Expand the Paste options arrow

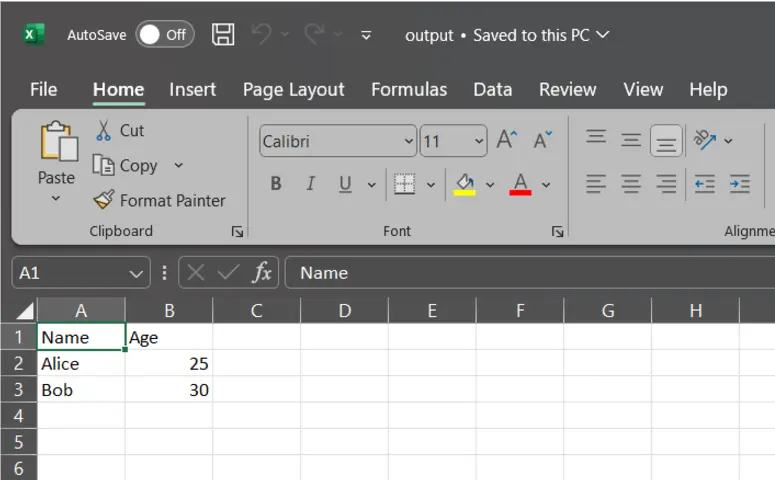[x=56, y=198]
